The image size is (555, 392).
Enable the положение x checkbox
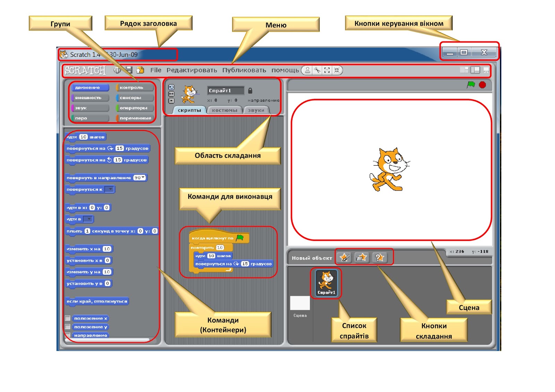point(68,318)
